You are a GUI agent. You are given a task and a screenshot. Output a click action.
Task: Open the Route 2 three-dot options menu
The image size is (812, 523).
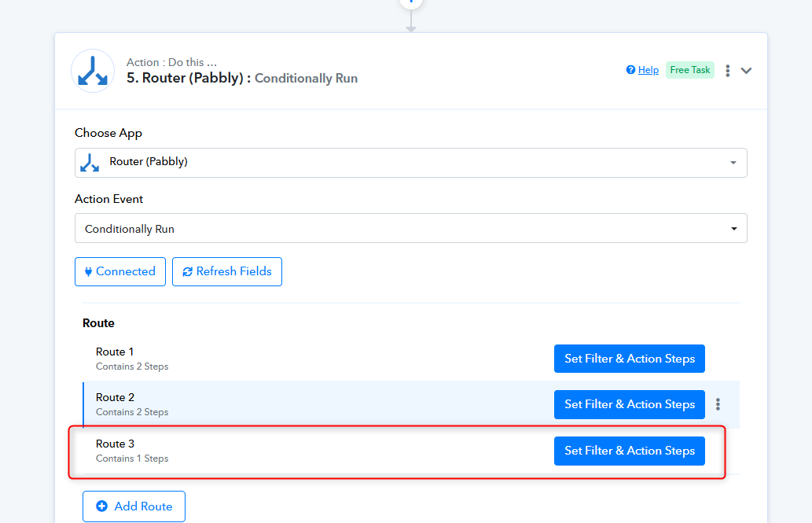[x=718, y=404]
